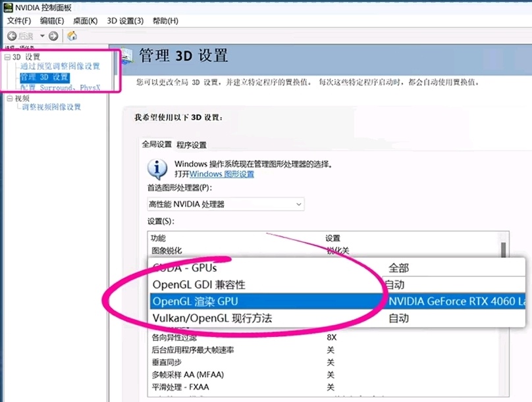
Task: Click the Back arrow toolbar icon
Action: point(12,36)
